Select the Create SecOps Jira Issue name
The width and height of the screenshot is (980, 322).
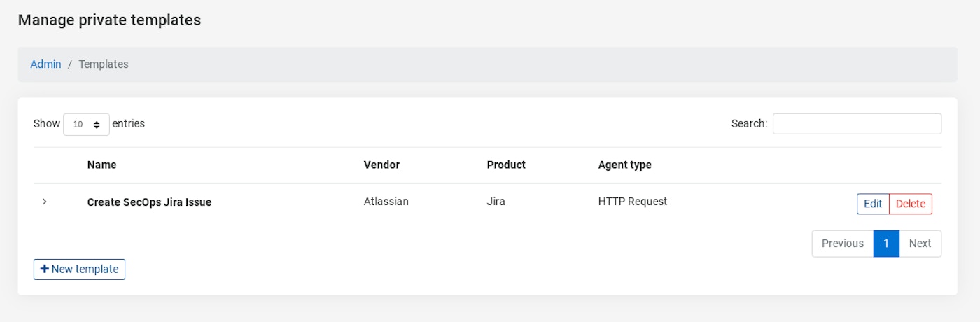click(149, 202)
